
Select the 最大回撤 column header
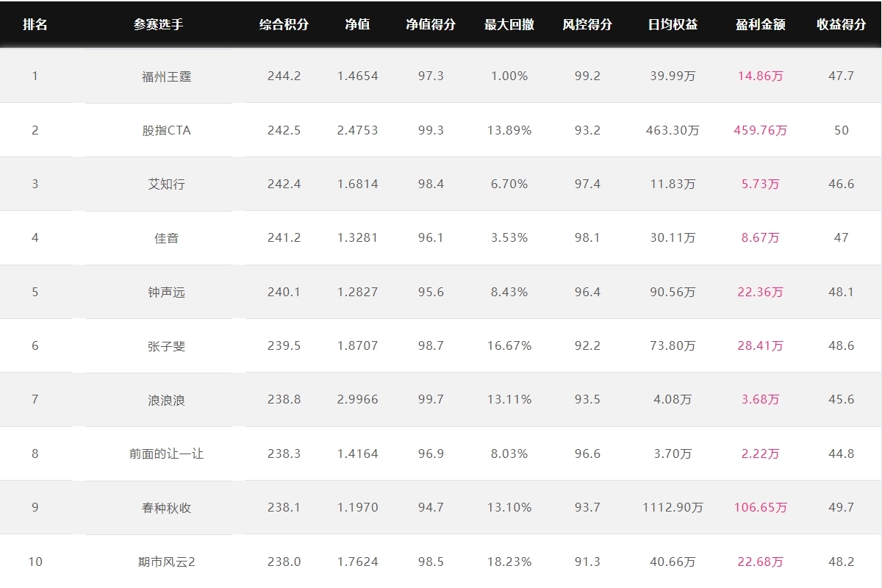pos(509,24)
